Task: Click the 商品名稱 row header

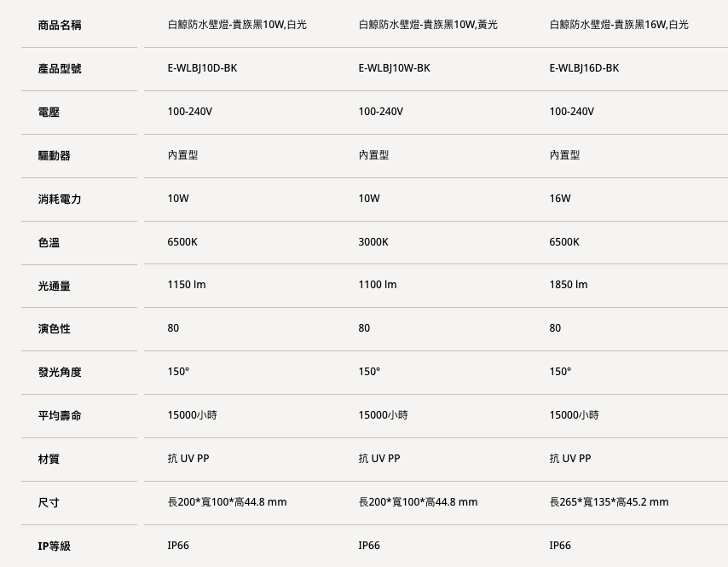Action: 60,26
